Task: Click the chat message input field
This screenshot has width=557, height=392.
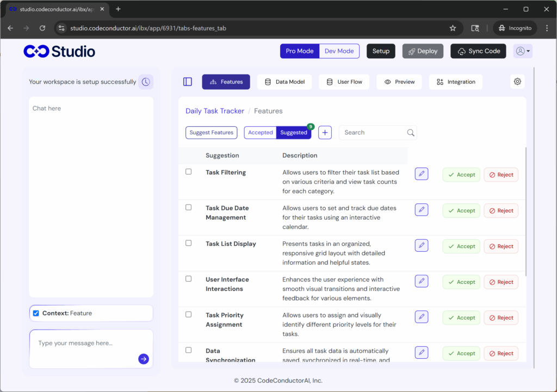Action: tap(84, 344)
